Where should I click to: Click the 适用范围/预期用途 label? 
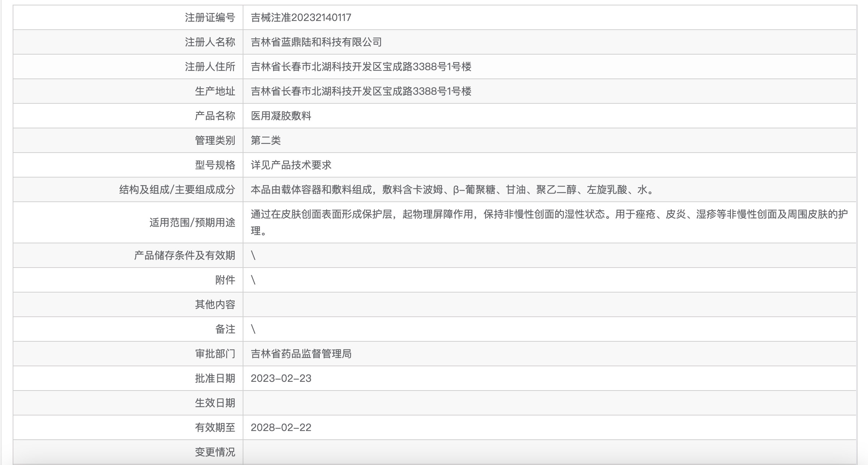[x=192, y=222]
